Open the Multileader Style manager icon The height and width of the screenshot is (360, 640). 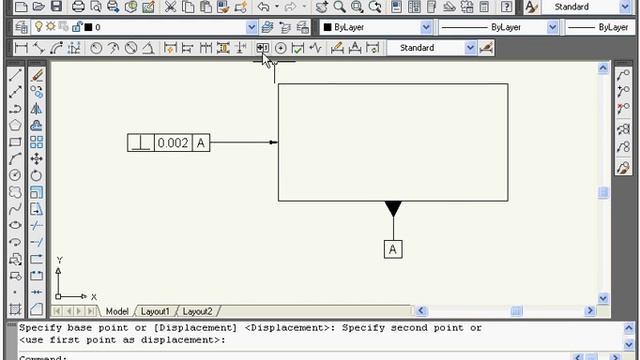tap(623, 168)
